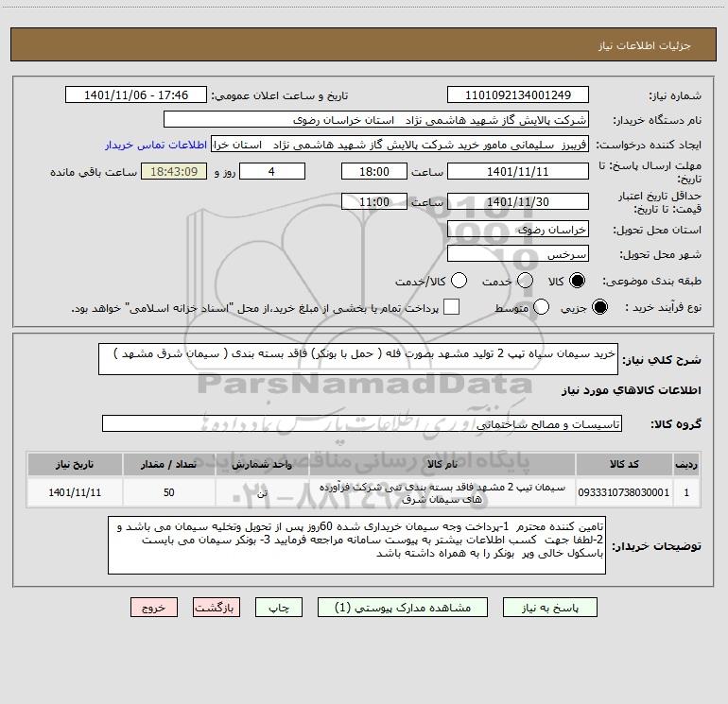Click the announcement date field 1401/11/06 - 17:46
The height and width of the screenshot is (704, 728).
(136, 94)
